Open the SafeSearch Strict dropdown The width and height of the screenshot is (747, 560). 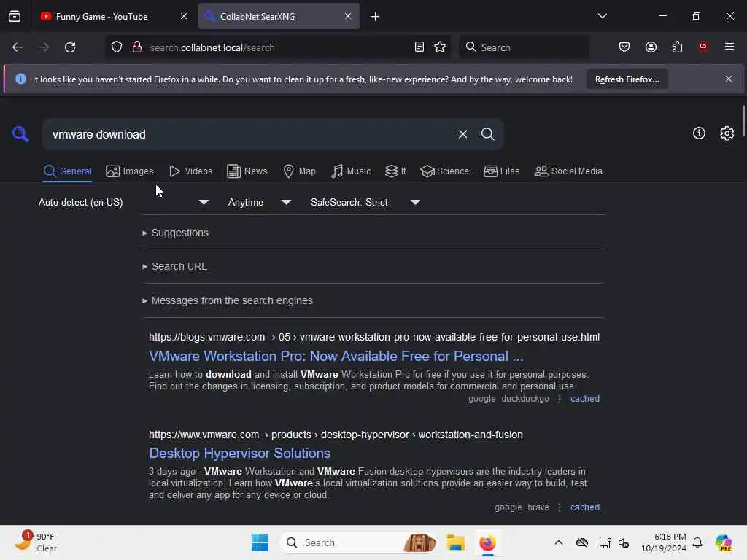pyautogui.click(x=365, y=203)
